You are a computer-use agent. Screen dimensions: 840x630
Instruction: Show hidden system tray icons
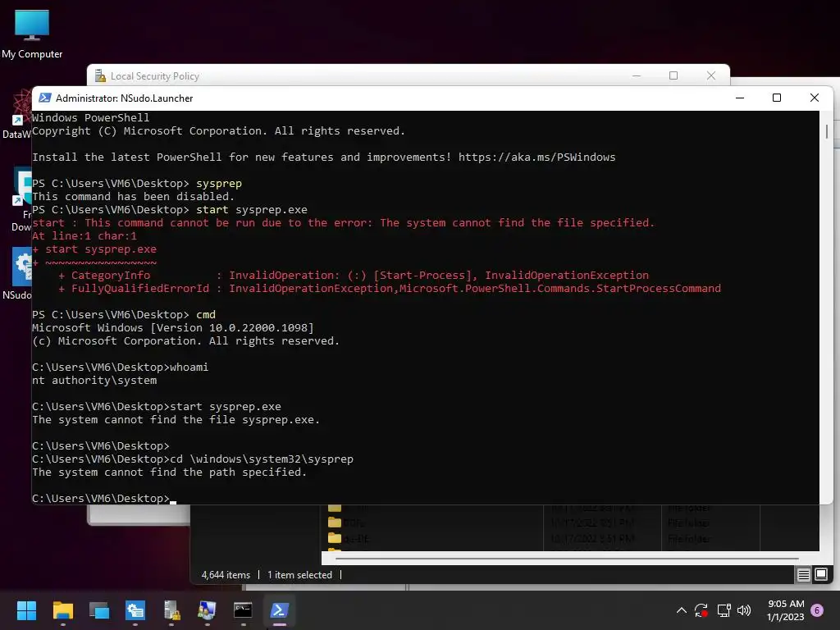[682, 610]
